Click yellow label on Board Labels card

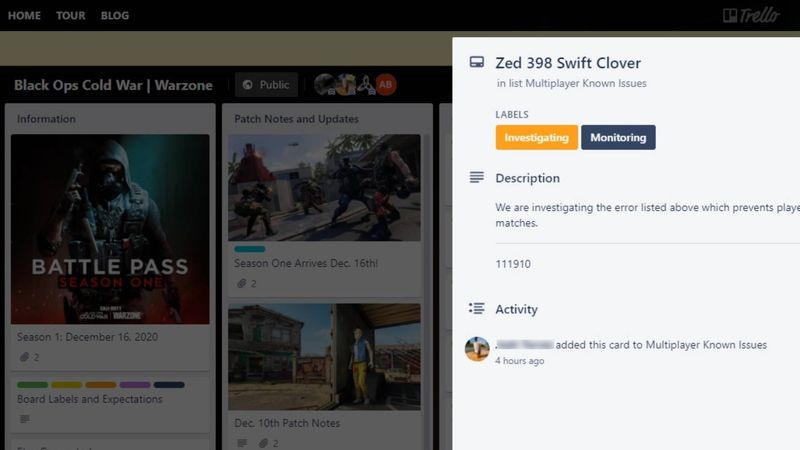66,385
